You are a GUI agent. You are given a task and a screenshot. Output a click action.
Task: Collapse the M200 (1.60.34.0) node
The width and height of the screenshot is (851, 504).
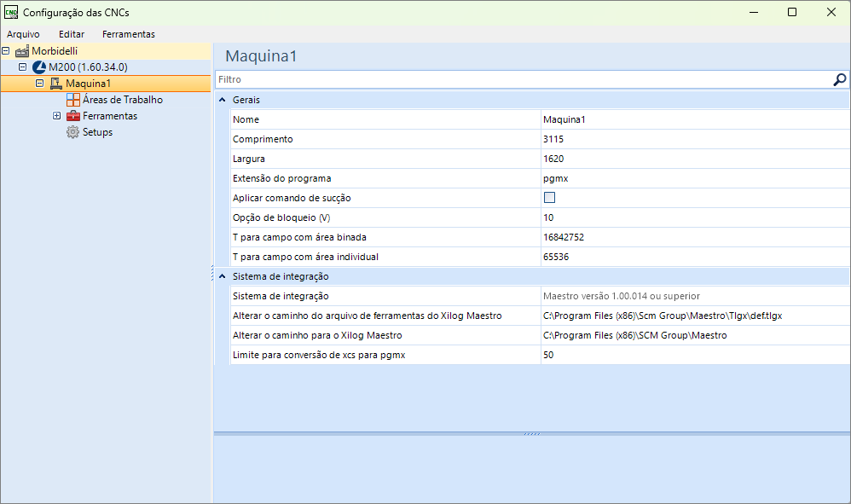point(23,67)
